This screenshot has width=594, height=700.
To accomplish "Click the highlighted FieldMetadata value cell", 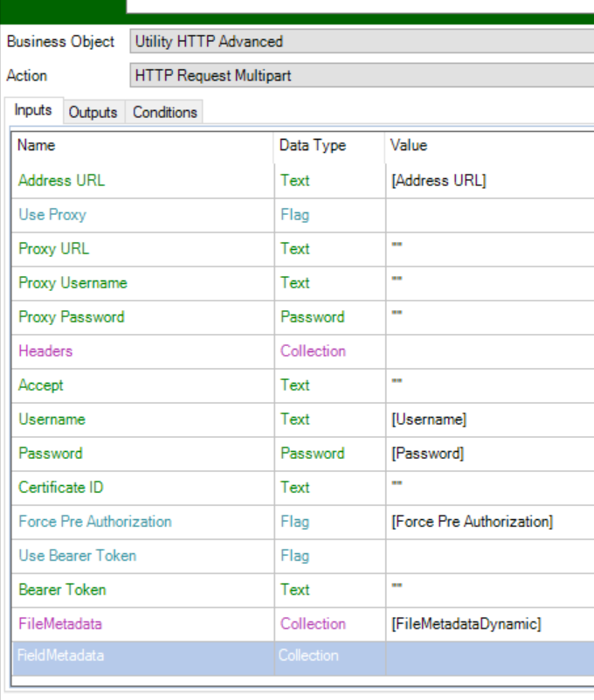I will pyautogui.click(x=489, y=656).
